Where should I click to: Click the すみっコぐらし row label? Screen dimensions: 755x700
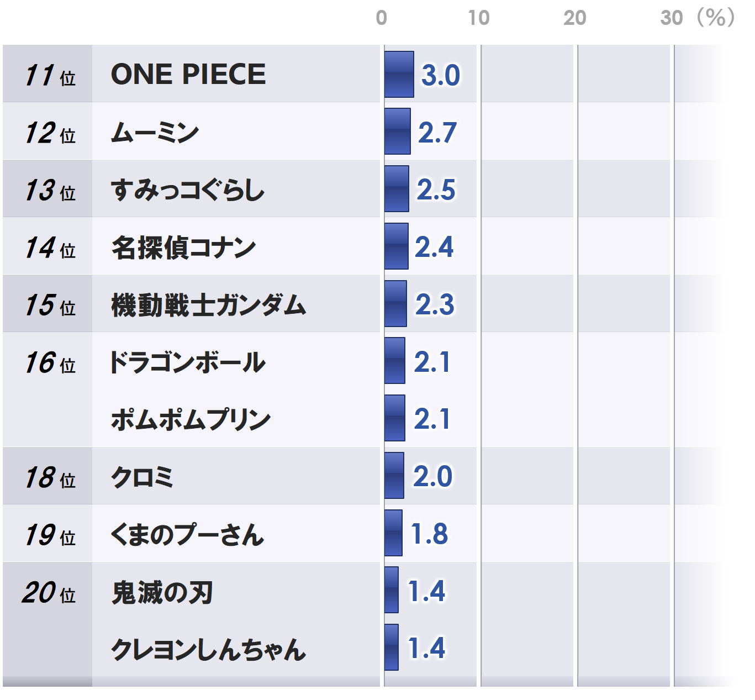[x=188, y=190]
